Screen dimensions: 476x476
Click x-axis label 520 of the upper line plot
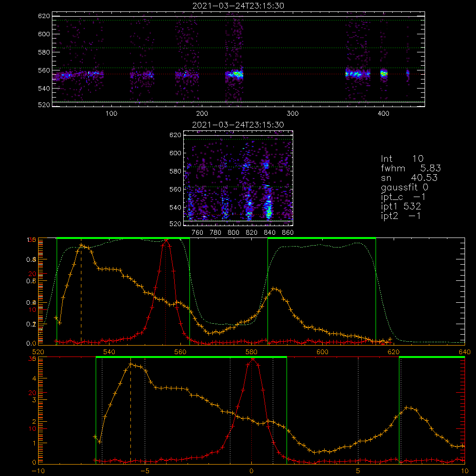38,352
